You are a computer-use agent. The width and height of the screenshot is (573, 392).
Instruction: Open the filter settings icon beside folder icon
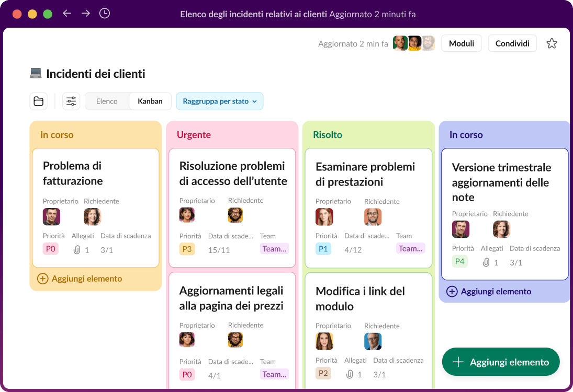[x=71, y=101]
